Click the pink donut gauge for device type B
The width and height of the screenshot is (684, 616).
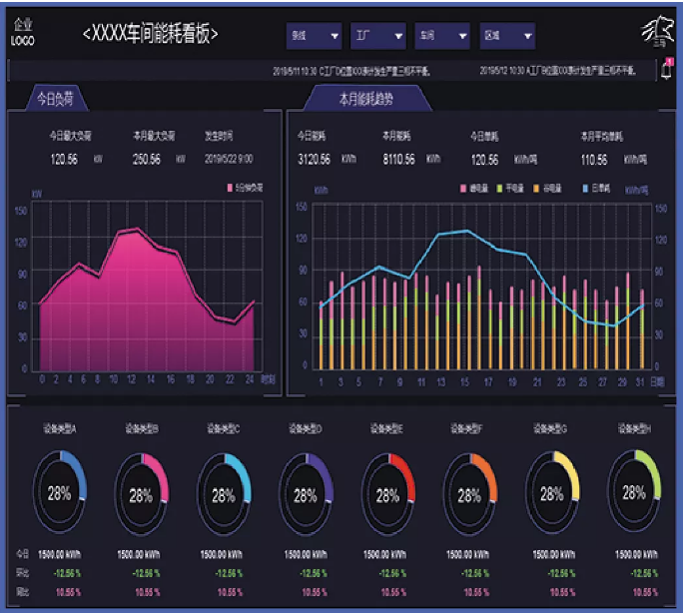(142, 493)
